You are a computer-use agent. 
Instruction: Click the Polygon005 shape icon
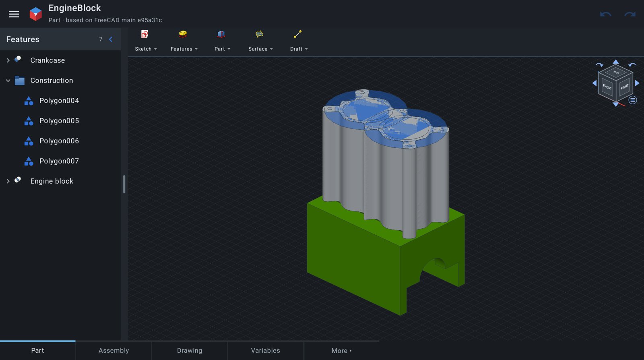[29, 121]
